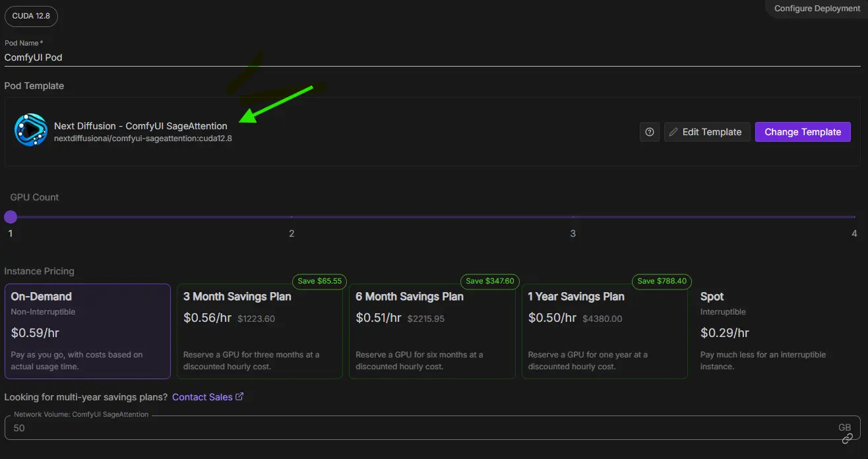
Task: Click the "Pod Template" section heading
Action: click(34, 86)
